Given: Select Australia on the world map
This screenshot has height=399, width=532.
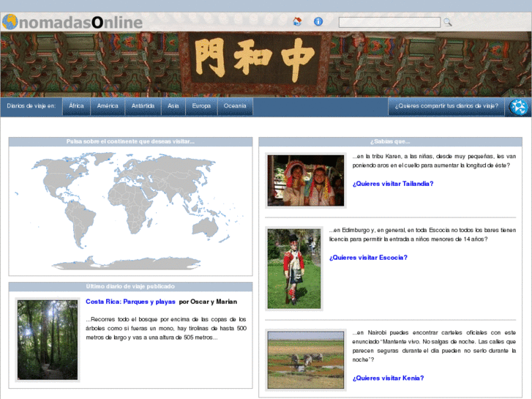Looking at the screenshot, I should point(206,228).
